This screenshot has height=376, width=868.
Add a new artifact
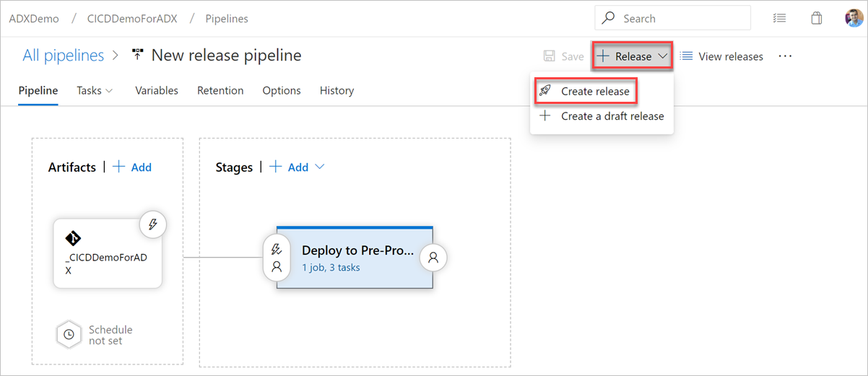133,167
